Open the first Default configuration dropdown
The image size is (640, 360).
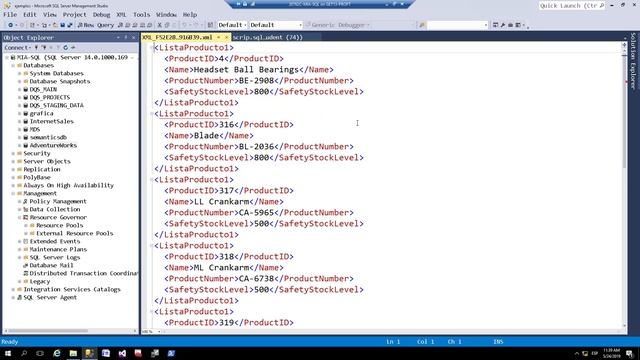[232, 25]
